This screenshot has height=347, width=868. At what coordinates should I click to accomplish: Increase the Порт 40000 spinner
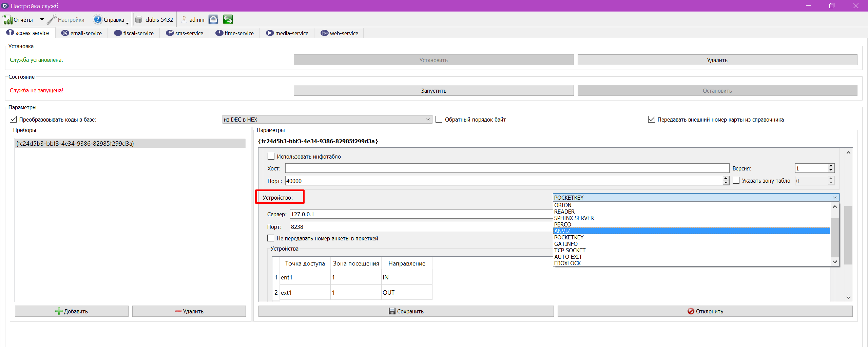pos(726,179)
